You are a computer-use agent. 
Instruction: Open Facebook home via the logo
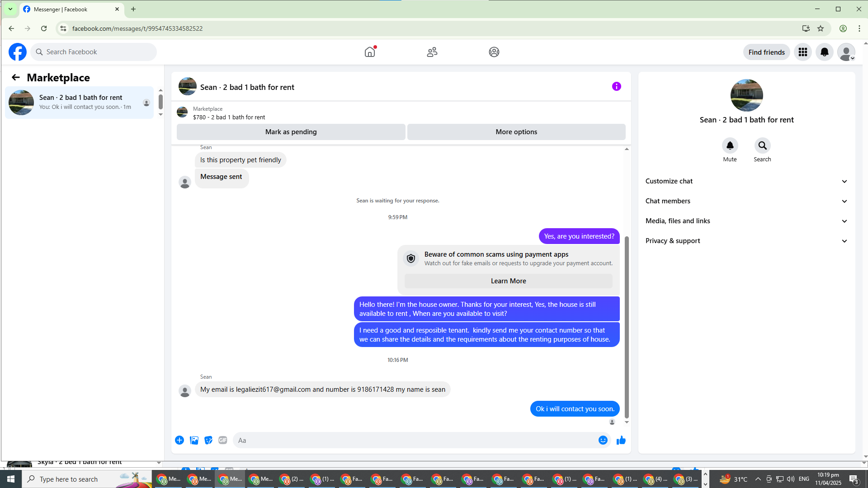pos(18,52)
